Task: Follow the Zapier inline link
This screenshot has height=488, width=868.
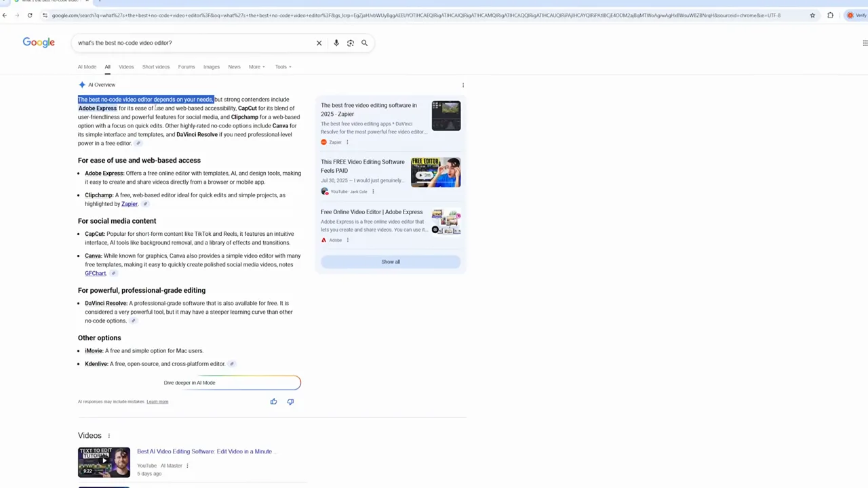Action: (130, 204)
